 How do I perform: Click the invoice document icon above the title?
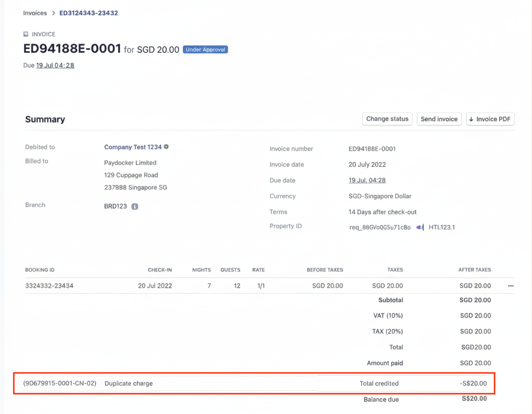[x=26, y=34]
